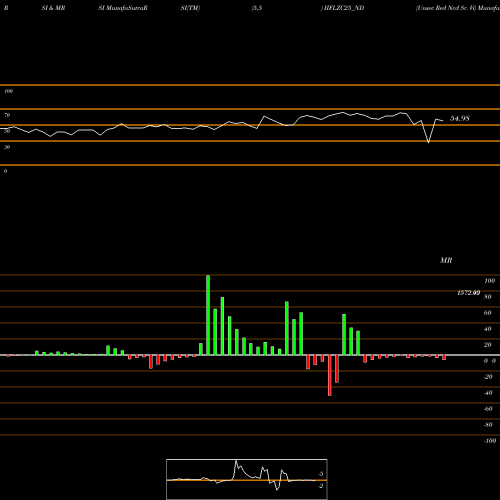Click the MR panel title
This screenshot has height=500, width=500.
pyautogui.click(x=446, y=260)
